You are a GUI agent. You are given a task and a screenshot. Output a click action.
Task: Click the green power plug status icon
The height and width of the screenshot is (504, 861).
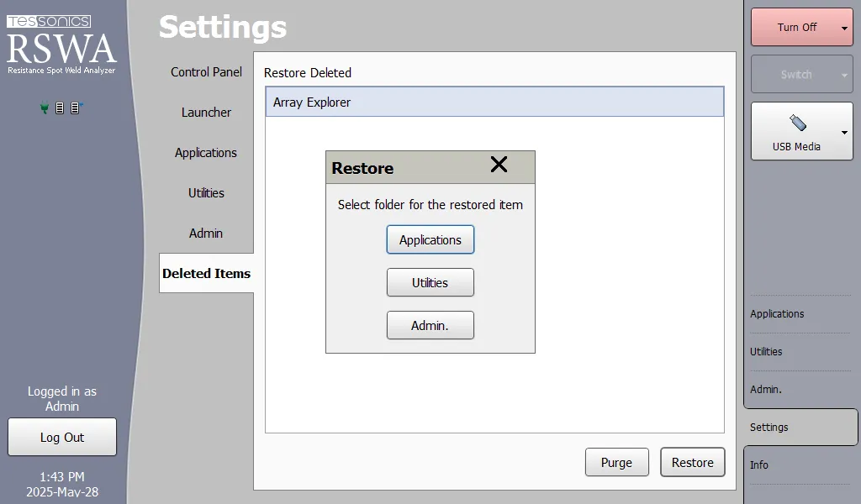tap(45, 108)
